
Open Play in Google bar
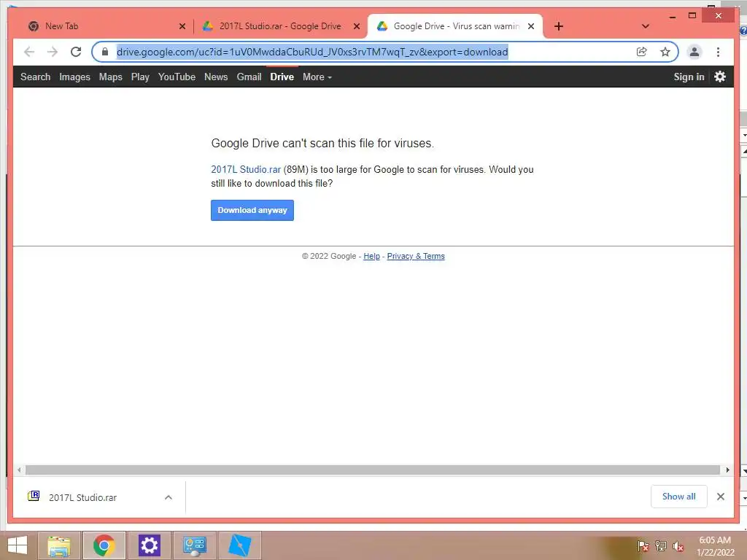(x=140, y=77)
